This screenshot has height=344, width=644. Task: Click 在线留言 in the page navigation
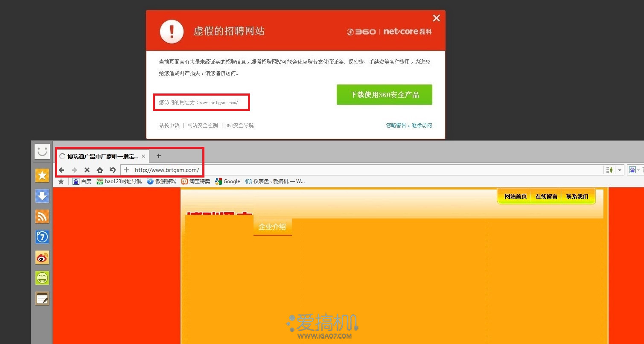click(x=546, y=196)
